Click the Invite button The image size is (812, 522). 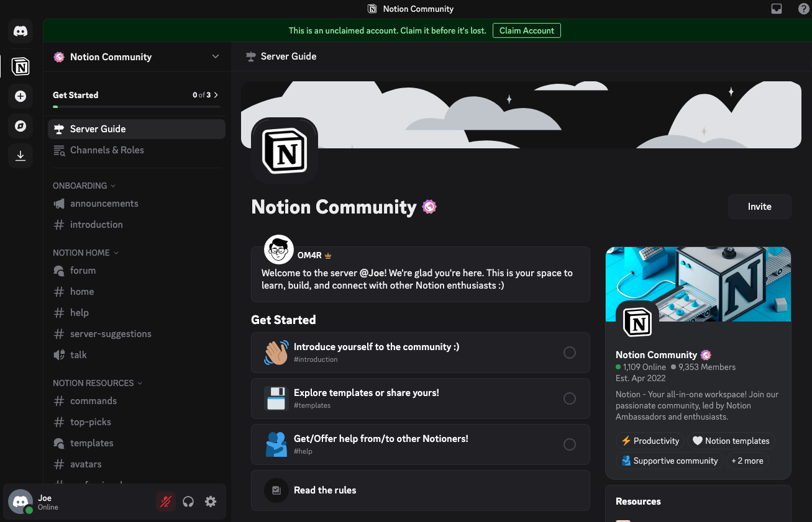759,207
